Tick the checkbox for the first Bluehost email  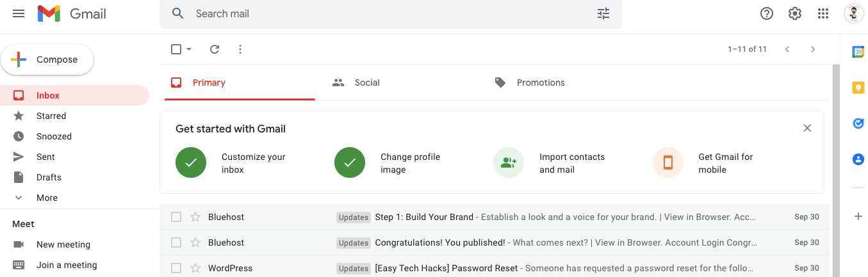tap(176, 217)
